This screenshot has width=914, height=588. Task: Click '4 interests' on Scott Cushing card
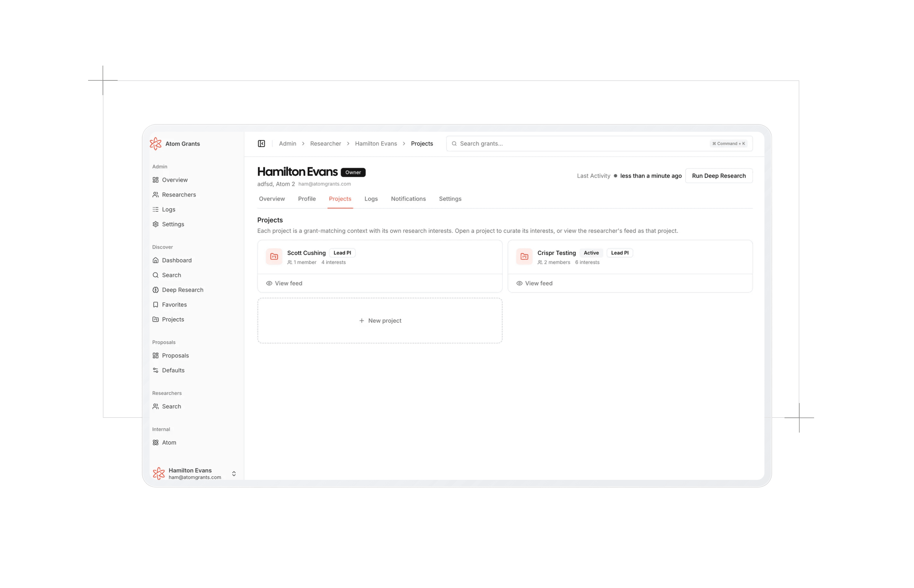tap(333, 262)
